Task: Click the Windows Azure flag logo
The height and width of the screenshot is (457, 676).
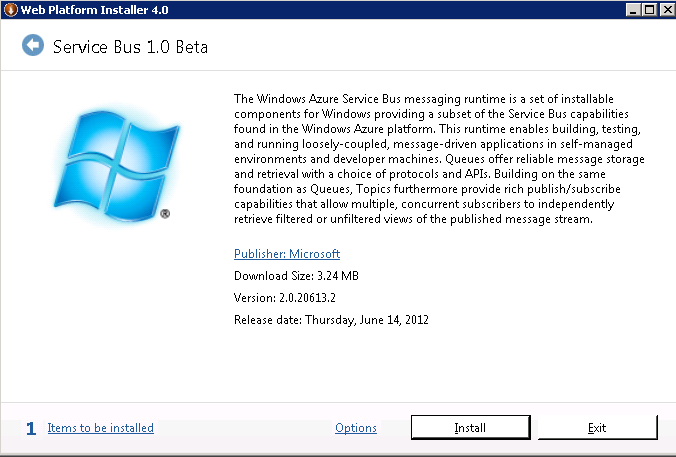Action: pyautogui.click(x=116, y=166)
